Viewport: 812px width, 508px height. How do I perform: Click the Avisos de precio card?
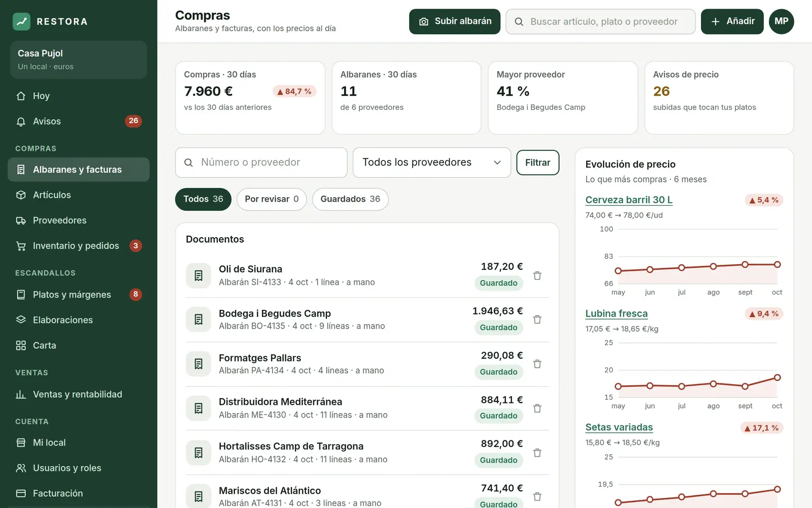[719, 98]
